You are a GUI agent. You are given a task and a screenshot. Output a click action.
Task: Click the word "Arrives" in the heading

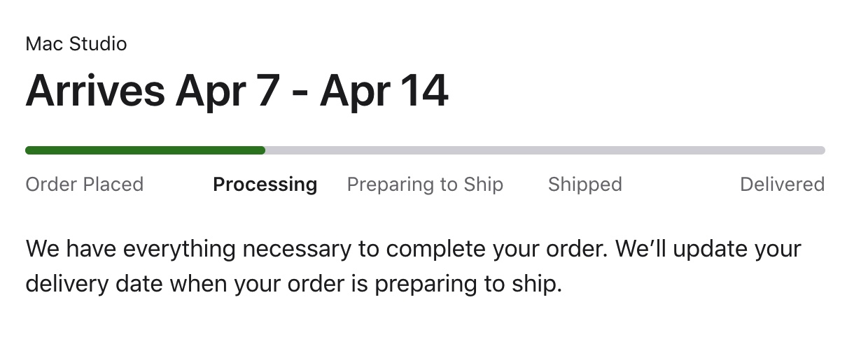(x=96, y=91)
